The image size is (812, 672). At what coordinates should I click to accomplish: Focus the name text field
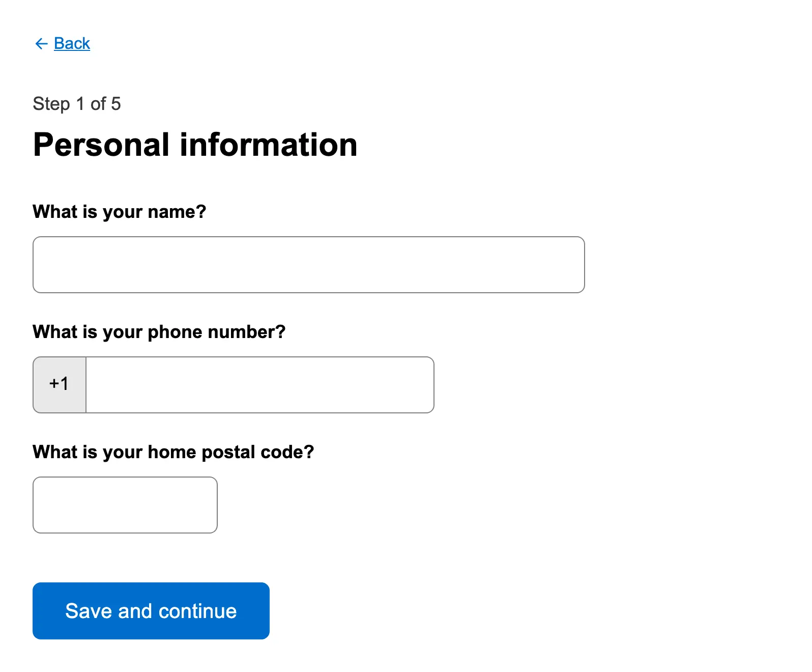308,265
